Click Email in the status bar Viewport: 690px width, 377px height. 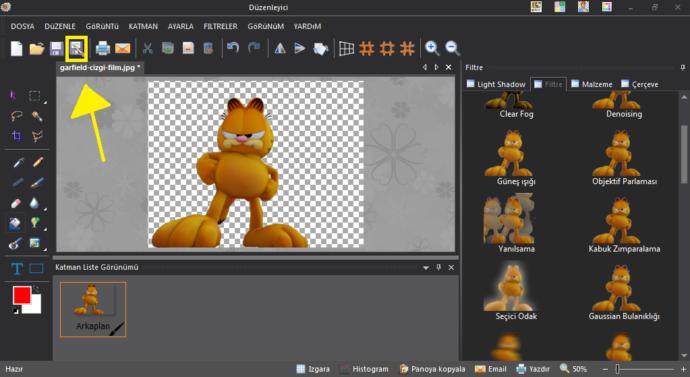point(491,369)
